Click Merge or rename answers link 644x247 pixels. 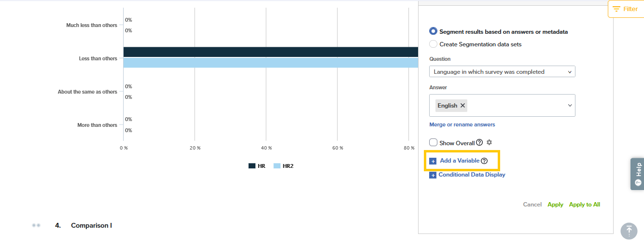coord(462,124)
